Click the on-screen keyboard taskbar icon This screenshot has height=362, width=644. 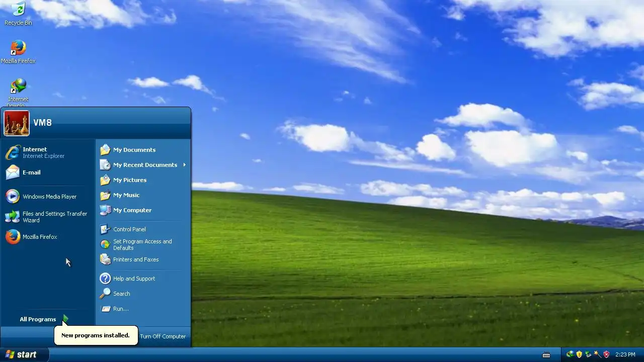(546, 354)
